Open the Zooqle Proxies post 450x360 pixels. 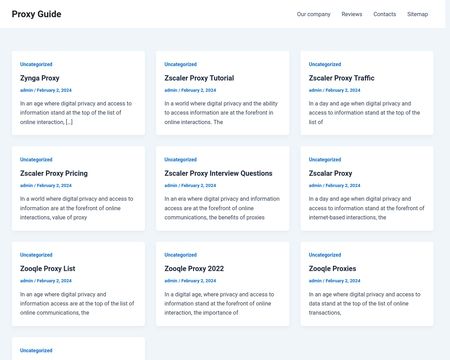332,269
